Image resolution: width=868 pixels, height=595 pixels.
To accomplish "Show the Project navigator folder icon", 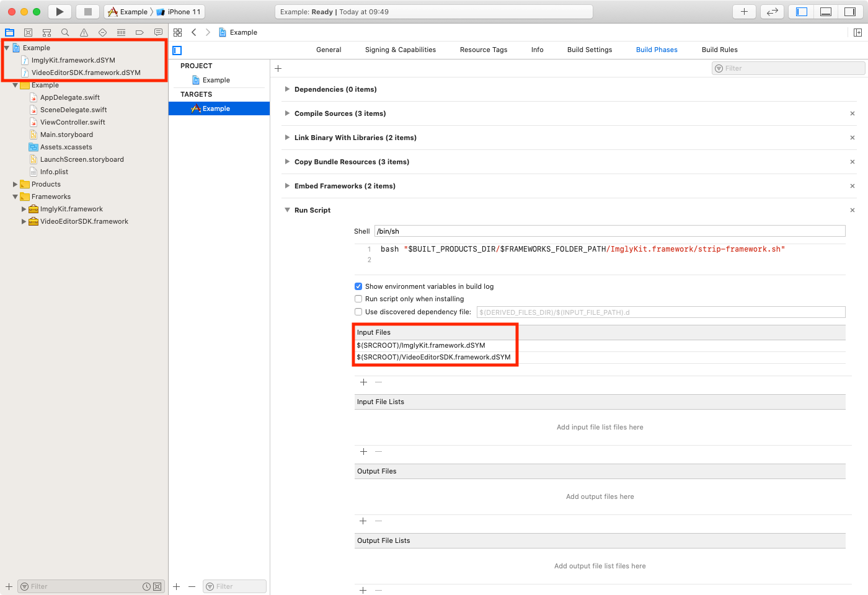I will point(9,32).
